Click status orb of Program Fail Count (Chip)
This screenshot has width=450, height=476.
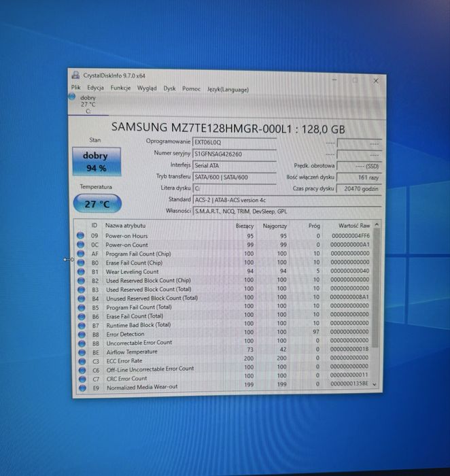pyautogui.click(x=81, y=253)
